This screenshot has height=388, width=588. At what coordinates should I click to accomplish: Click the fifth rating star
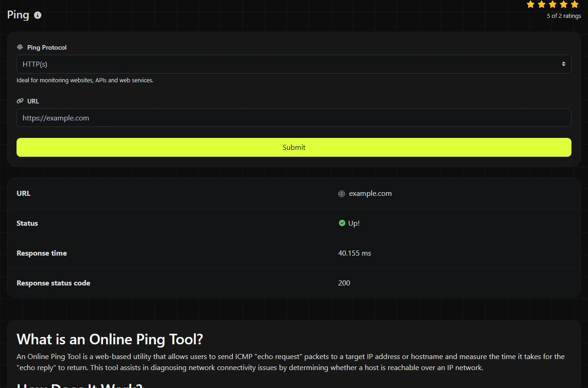point(575,5)
